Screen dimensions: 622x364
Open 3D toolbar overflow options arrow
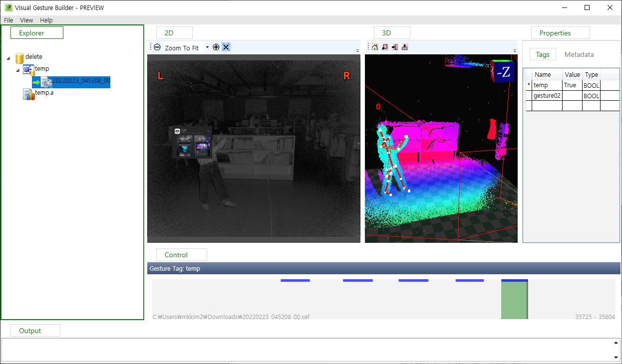pyautogui.click(x=515, y=51)
